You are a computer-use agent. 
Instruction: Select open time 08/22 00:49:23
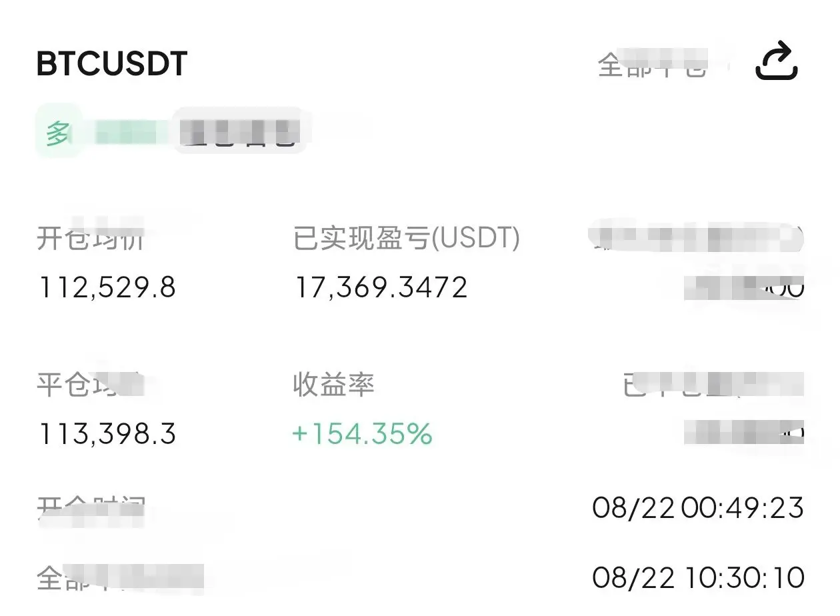coord(698,509)
